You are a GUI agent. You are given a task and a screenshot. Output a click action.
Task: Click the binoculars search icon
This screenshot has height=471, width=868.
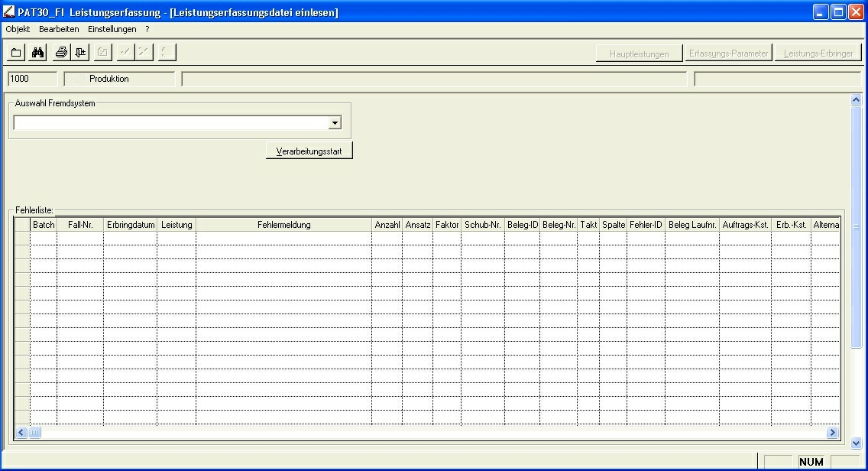[37, 53]
